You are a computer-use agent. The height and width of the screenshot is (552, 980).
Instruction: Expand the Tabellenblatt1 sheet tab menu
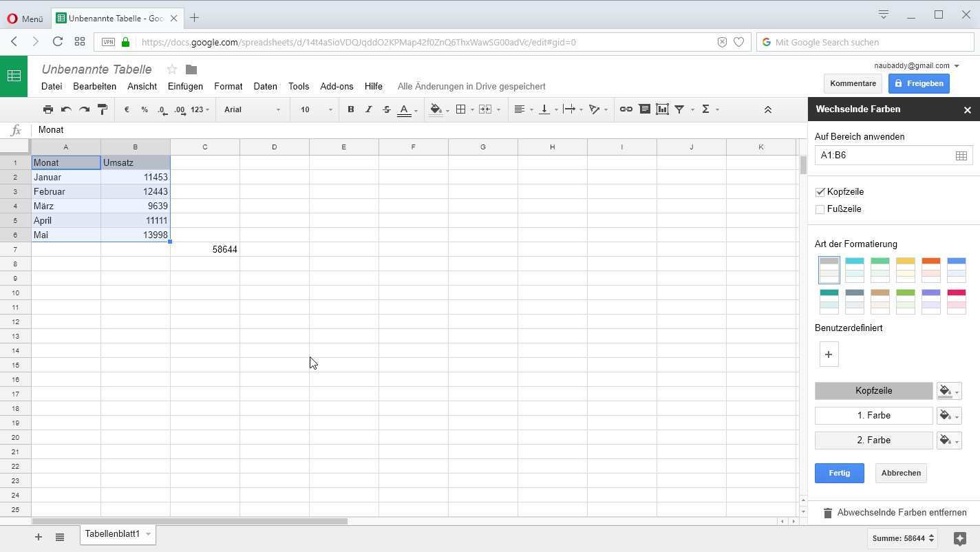click(x=148, y=534)
